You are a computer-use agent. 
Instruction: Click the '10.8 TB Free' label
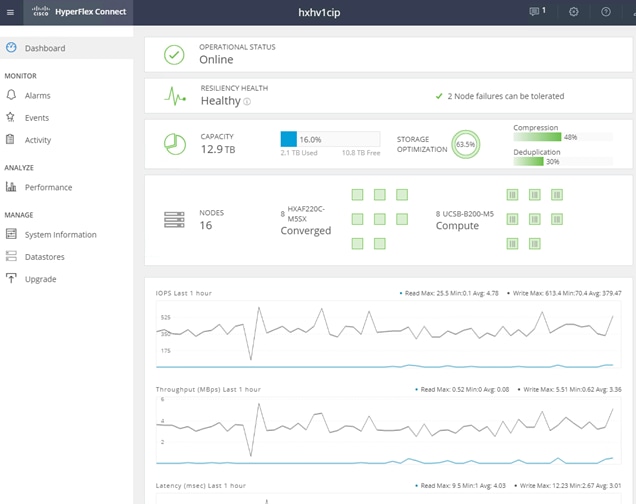[361, 153]
